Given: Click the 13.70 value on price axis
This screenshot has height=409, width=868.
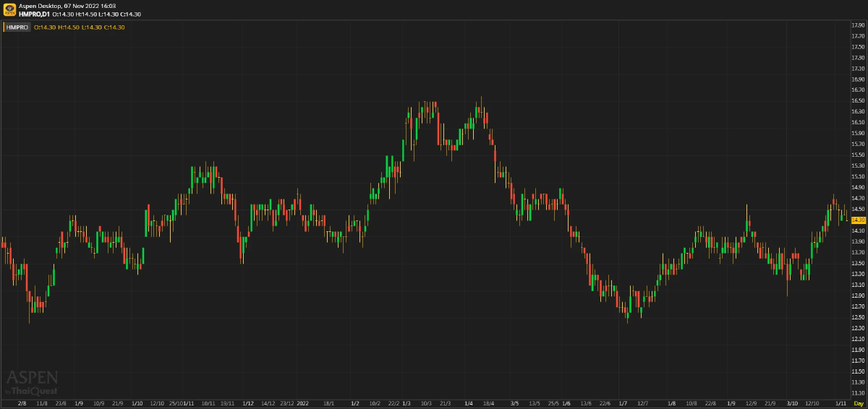Looking at the screenshot, I should (859, 252).
